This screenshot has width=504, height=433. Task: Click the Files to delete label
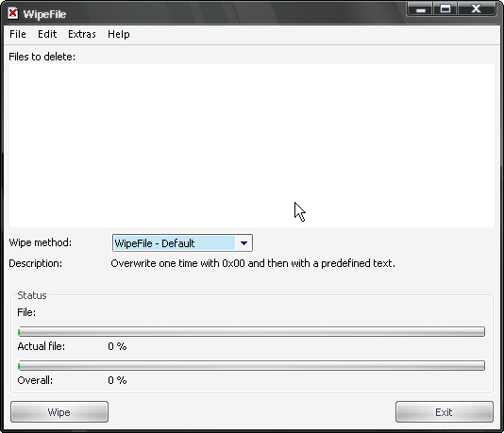click(x=42, y=57)
